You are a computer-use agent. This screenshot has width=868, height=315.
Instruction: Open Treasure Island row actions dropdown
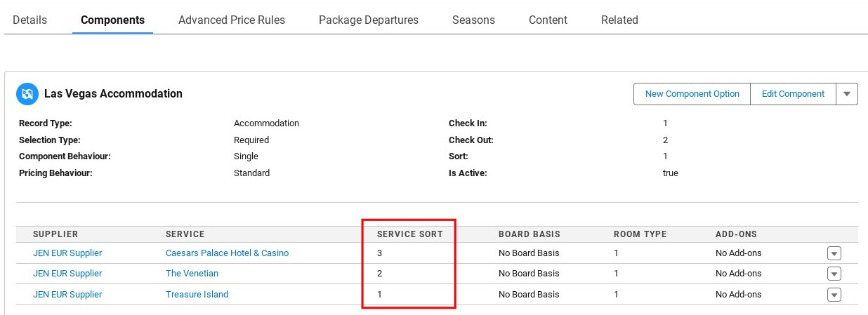(834, 295)
